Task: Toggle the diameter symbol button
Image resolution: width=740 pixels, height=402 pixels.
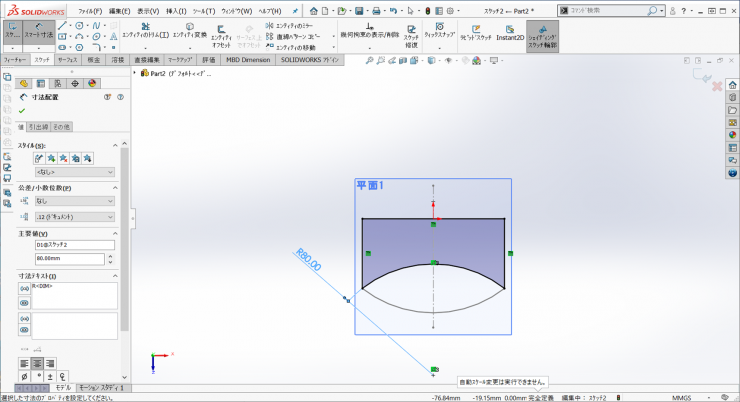Action: (25, 376)
